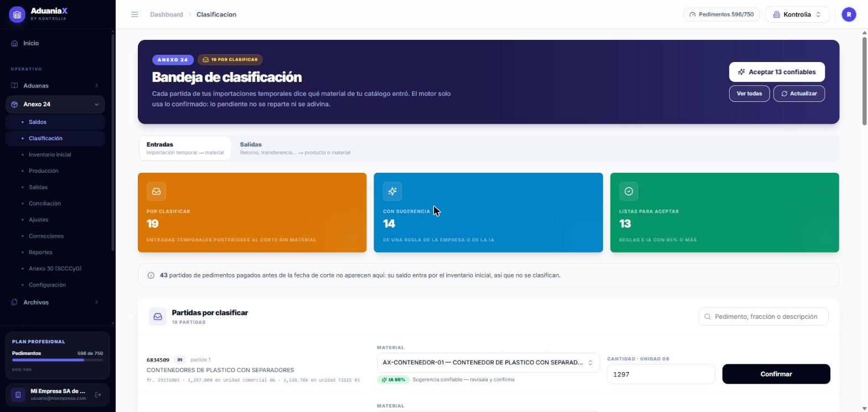Click Aceptar 13 confiables button

pyautogui.click(x=777, y=72)
